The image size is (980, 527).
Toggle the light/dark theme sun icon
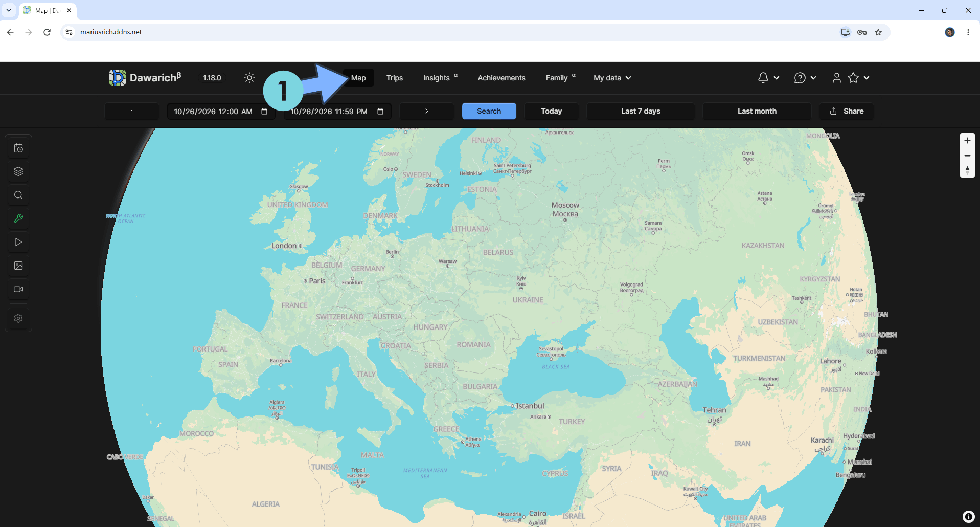tap(249, 78)
